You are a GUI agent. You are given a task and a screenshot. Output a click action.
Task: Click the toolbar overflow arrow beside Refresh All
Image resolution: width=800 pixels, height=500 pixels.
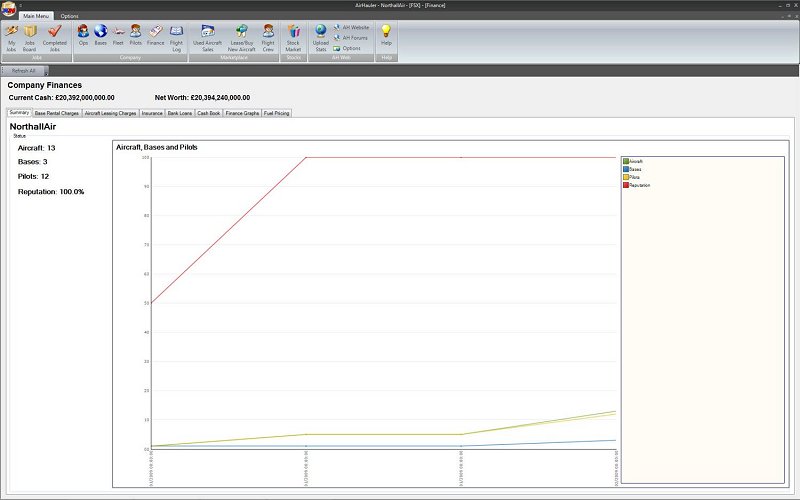pyautogui.click(x=46, y=71)
